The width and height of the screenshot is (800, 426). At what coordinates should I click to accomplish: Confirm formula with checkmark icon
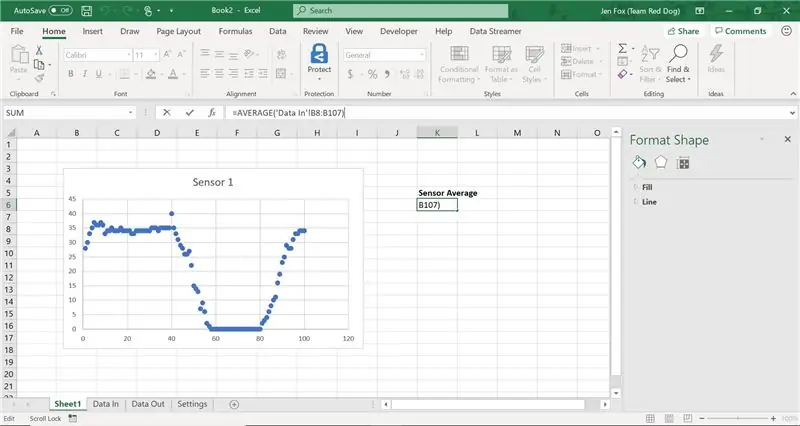pos(189,113)
